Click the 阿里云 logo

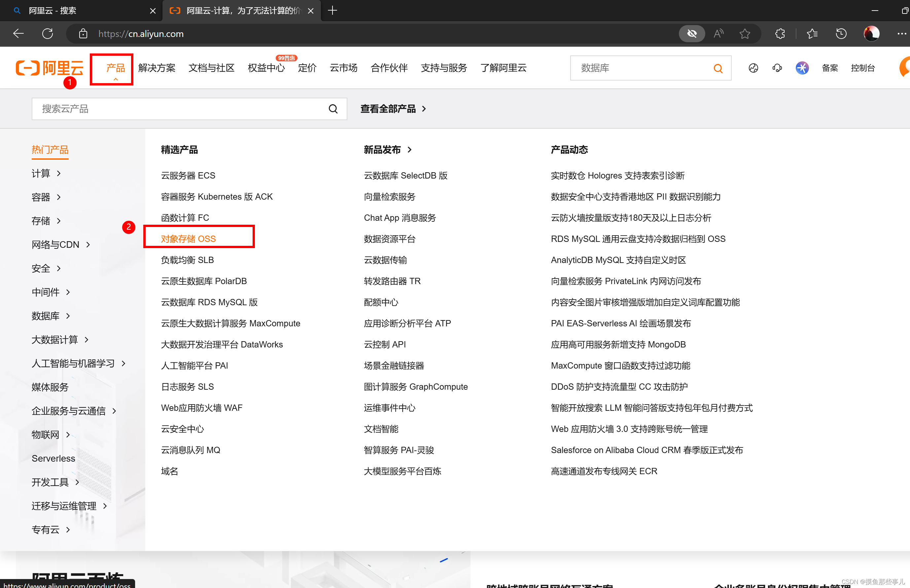(50, 68)
